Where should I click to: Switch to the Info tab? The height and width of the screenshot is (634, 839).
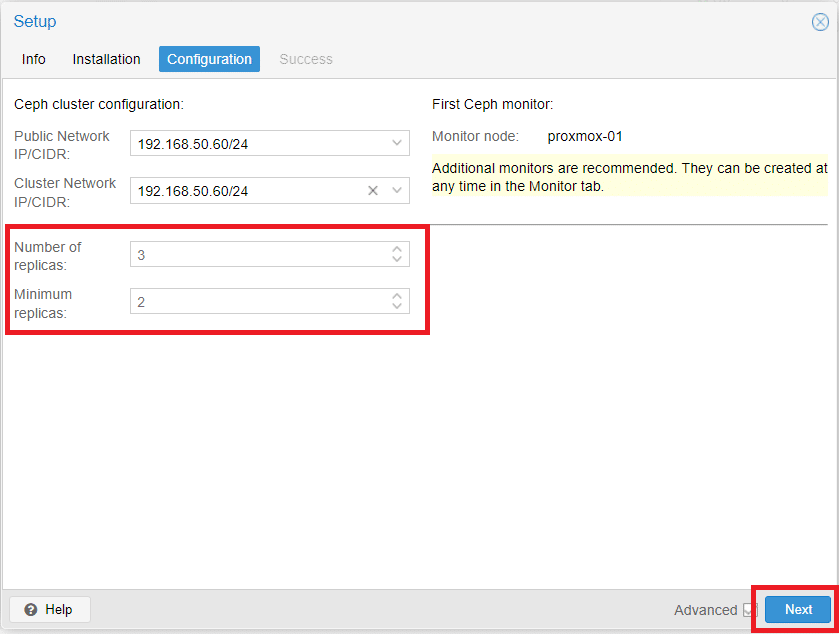[x=33, y=59]
